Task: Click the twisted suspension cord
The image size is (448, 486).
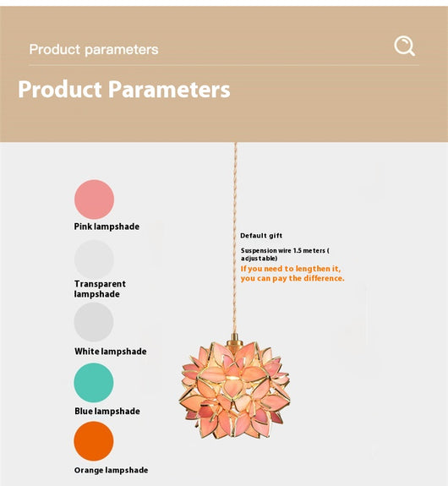Action: (x=235, y=238)
